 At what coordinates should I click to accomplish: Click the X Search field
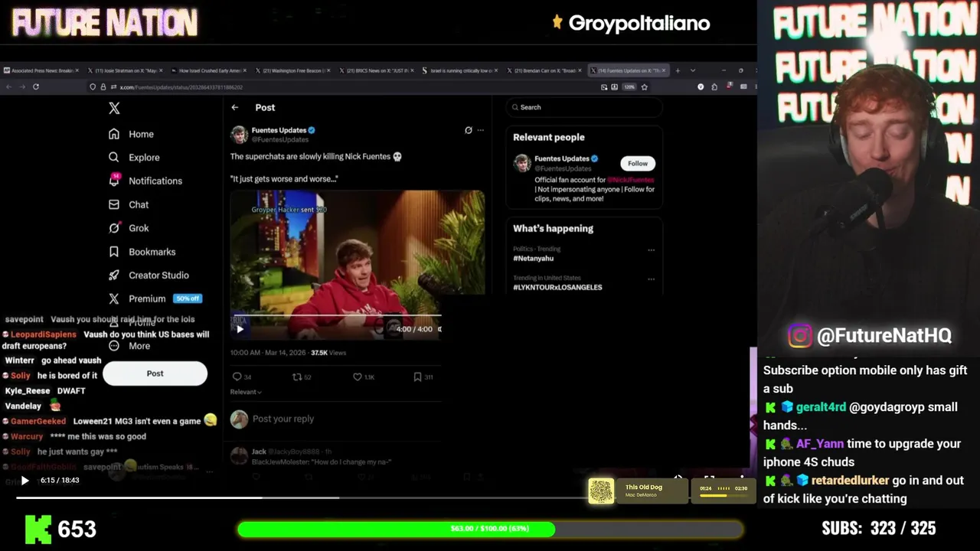coord(584,107)
